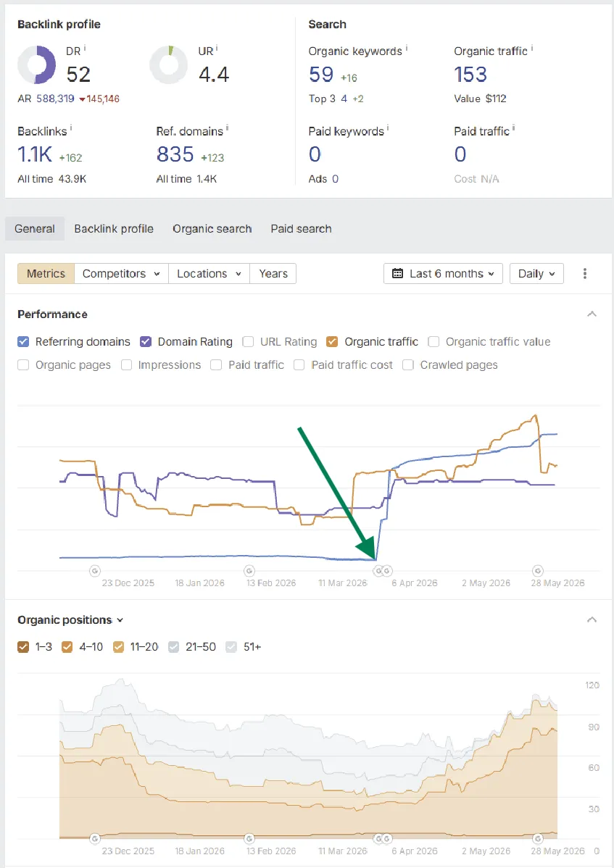Toggle the 1–3 positions checkbox
Screen dimensions: 614x868
pos(23,646)
